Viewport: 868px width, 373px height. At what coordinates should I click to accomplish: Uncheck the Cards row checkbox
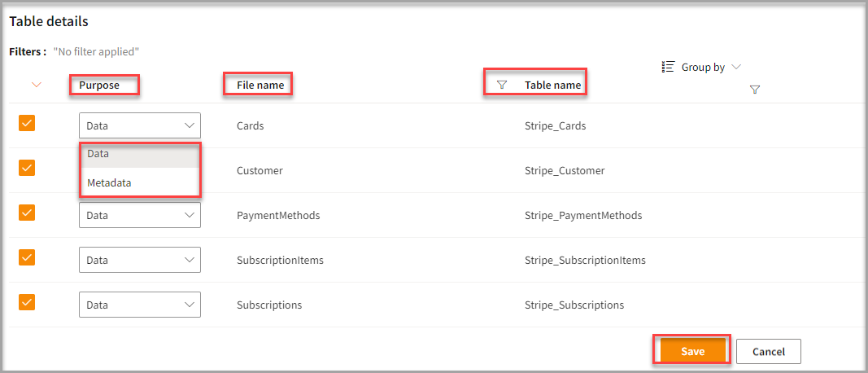(x=27, y=123)
